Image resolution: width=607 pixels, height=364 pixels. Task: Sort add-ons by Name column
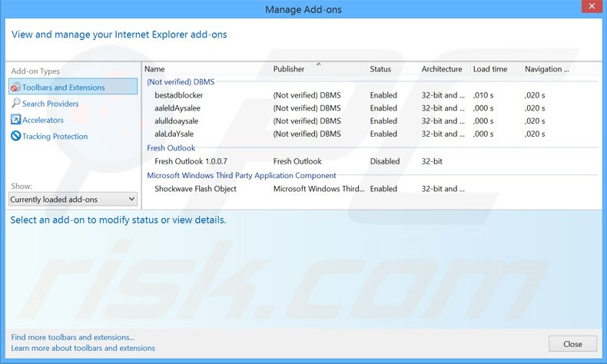pos(154,69)
